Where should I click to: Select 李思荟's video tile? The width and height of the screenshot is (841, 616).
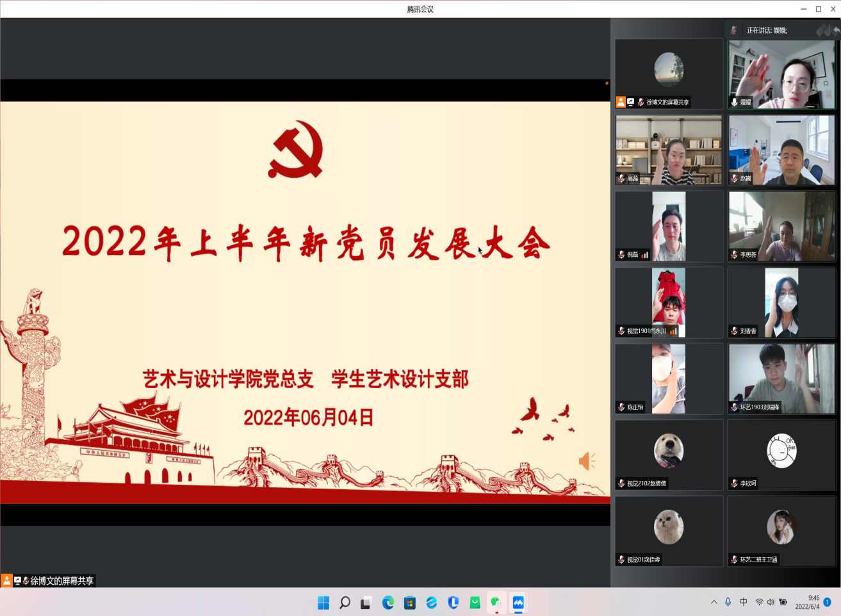(781, 226)
